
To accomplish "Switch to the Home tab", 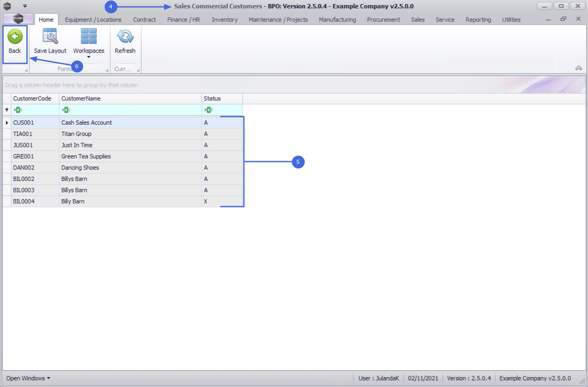I will coord(46,20).
